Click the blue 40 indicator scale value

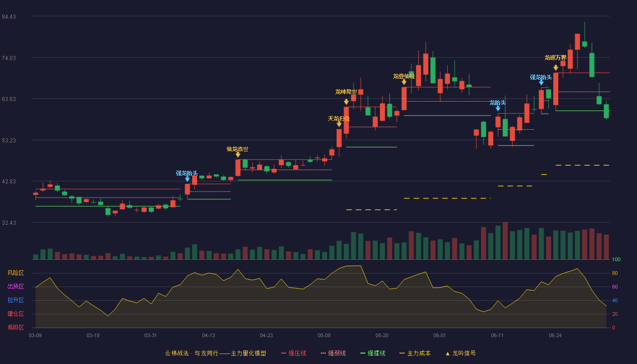click(x=615, y=301)
